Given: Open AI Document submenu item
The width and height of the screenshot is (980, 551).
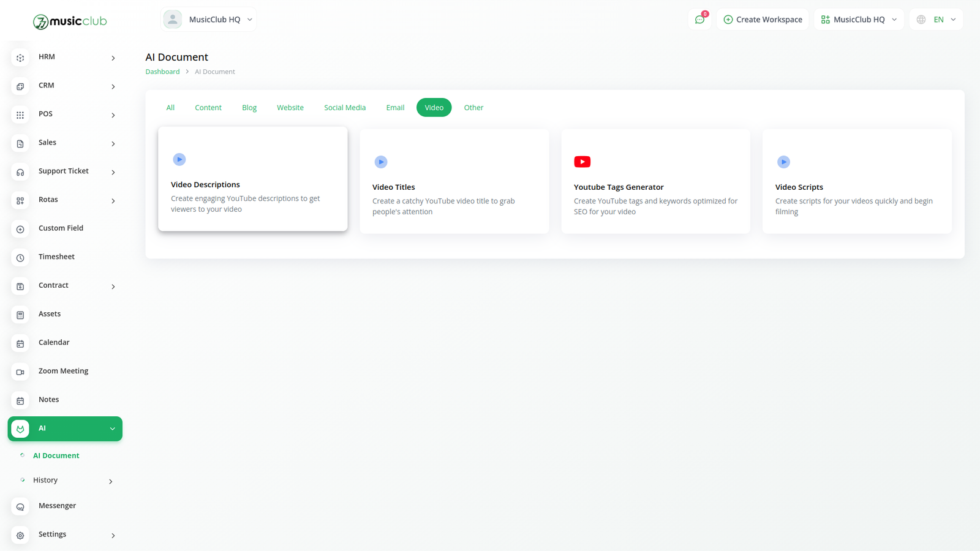Looking at the screenshot, I should [x=56, y=455].
